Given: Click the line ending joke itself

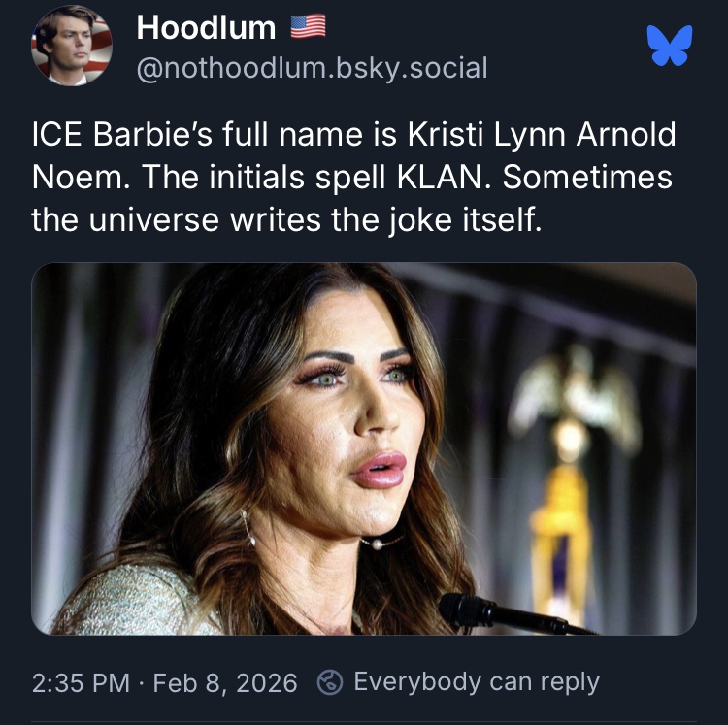Looking at the screenshot, I should point(286,220).
